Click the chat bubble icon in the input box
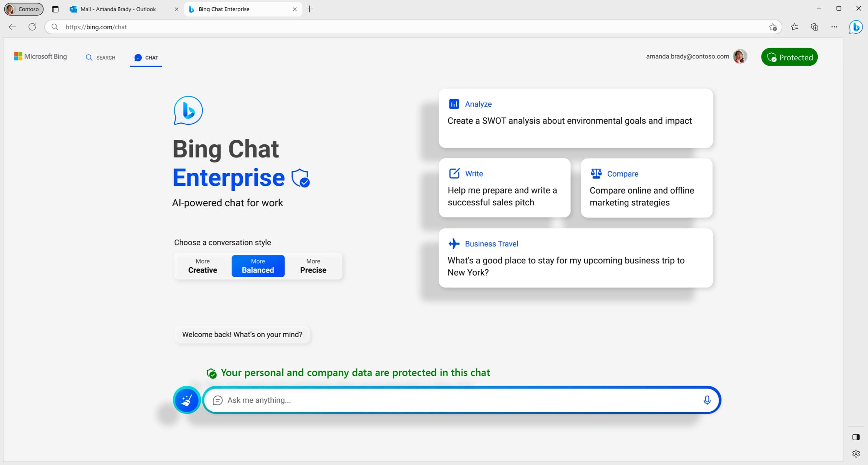The width and height of the screenshot is (868, 465). pos(218,400)
